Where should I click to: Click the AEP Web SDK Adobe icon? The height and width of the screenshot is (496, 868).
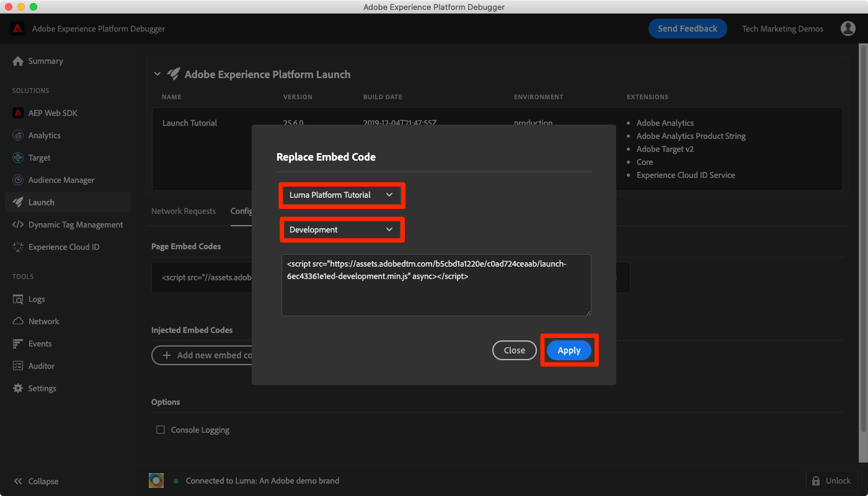18,113
